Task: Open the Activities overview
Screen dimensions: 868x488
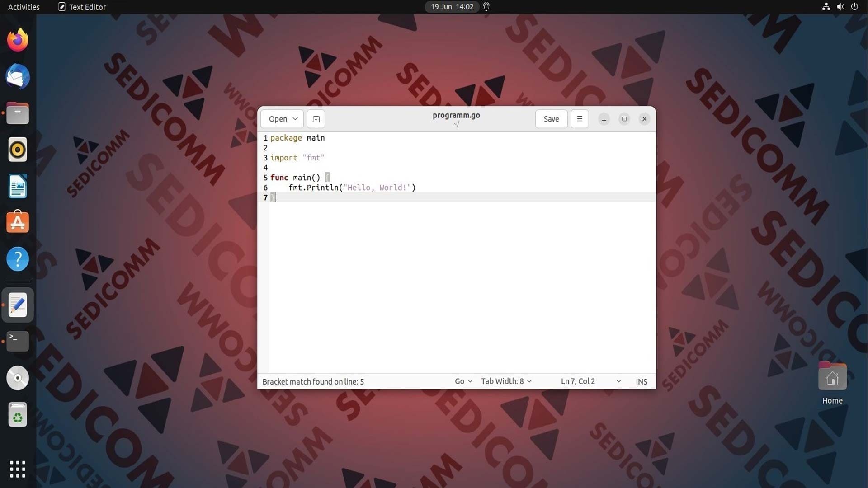Action: coord(24,7)
